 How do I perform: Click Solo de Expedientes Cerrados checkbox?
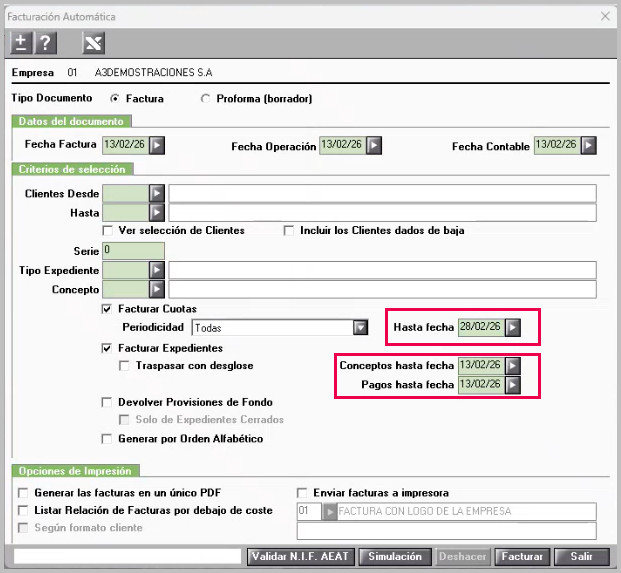tap(124, 420)
